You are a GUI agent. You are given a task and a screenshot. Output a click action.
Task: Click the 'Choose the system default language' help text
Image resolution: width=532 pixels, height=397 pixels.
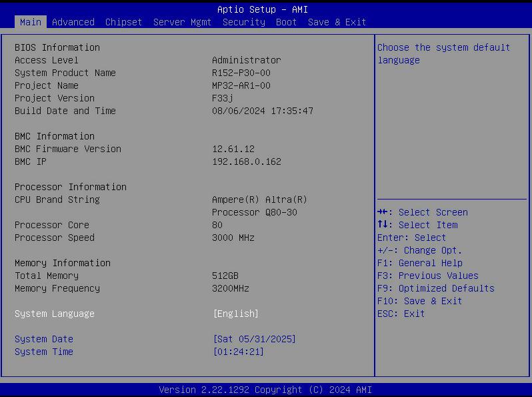tap(444, 53)
